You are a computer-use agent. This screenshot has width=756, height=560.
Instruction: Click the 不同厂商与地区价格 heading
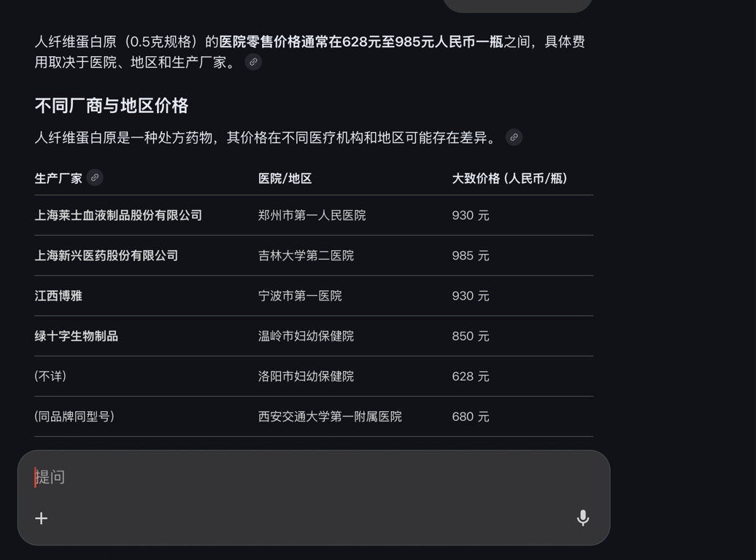pos(112,106)
